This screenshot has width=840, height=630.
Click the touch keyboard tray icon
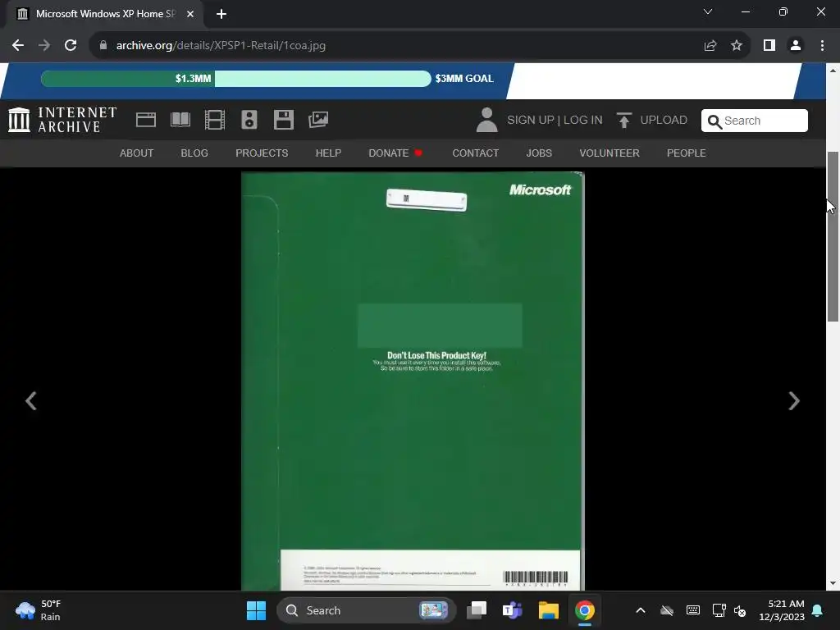[x=692, y=610]
